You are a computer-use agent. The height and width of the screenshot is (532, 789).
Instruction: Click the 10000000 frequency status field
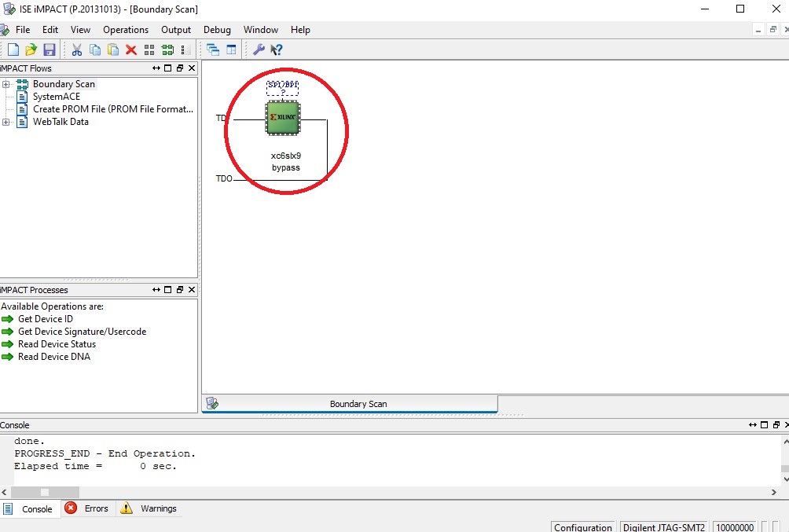click(x=735, y=527)
